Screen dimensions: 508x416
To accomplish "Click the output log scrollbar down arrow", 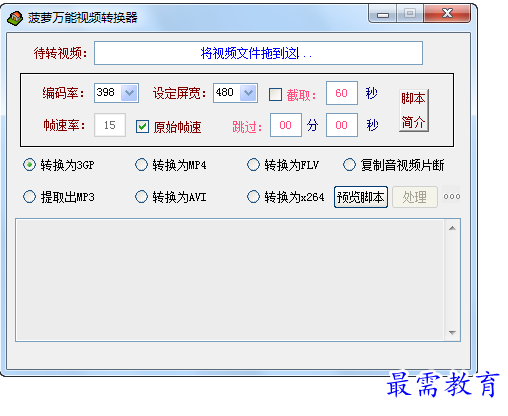I will (x=452, y=332).
